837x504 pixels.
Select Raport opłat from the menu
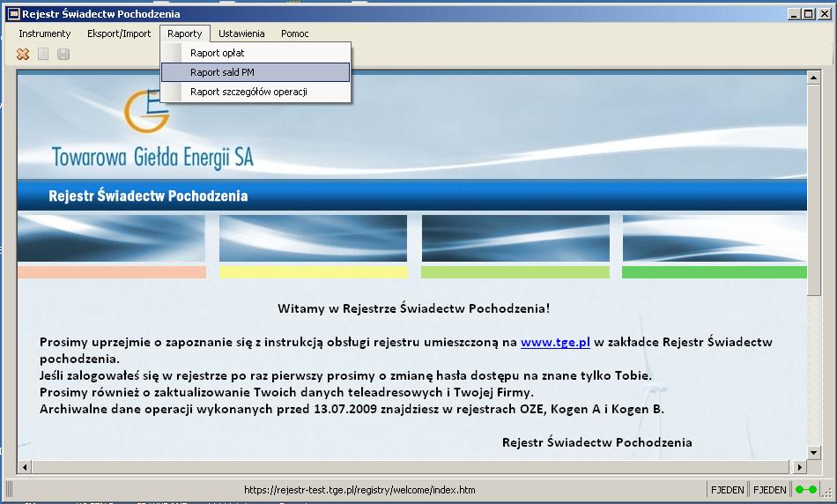coord(256,53)
